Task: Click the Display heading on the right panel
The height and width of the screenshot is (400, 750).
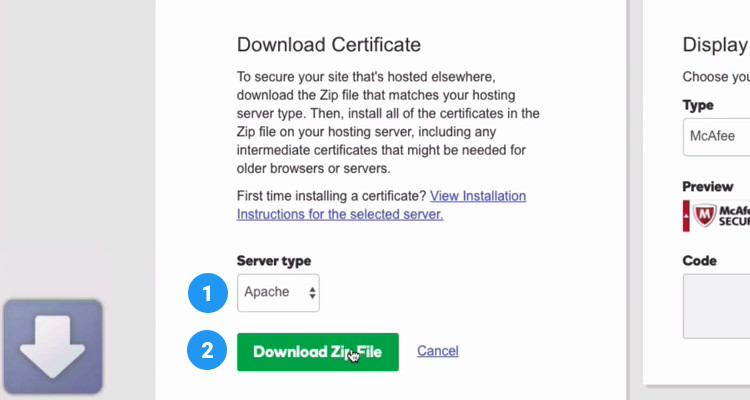Action: coord(715,44)
